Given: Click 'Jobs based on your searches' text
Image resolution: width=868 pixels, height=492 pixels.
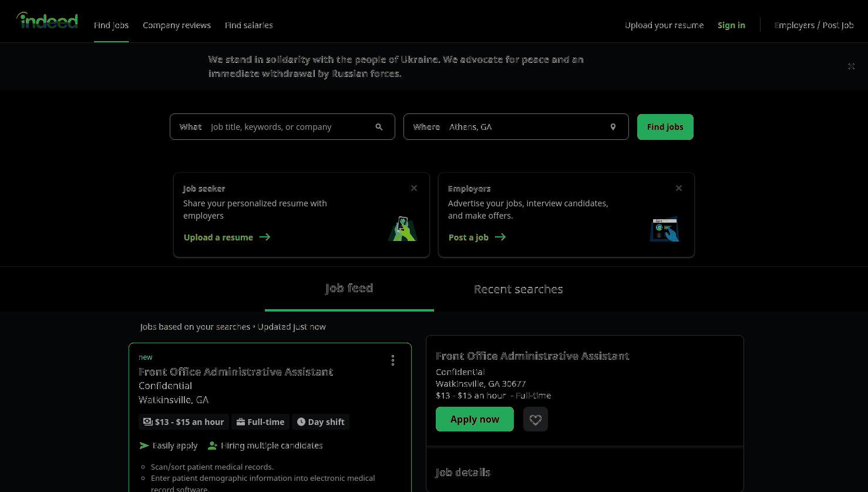Looking at the screenshot, I should pyautogui.click(x=196, y=327).
